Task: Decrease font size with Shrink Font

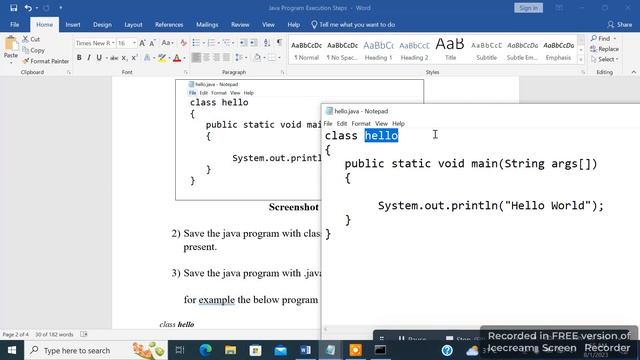Action: 152,43
